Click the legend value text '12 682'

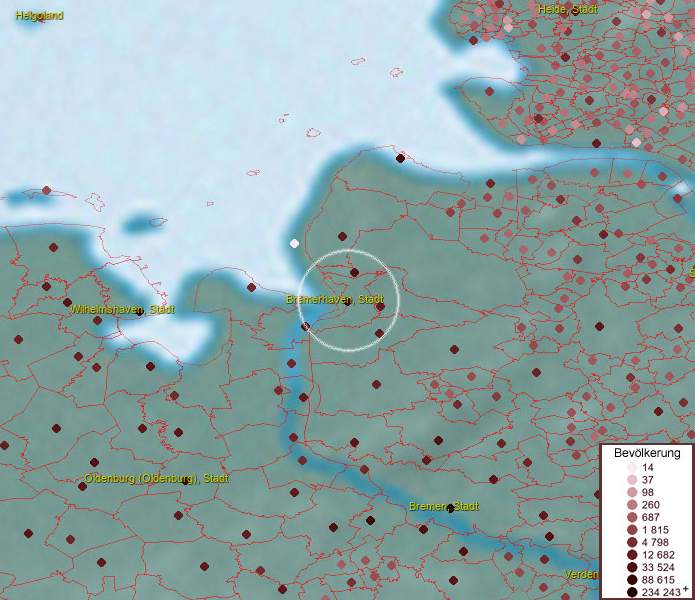click(x=658, y=555)
